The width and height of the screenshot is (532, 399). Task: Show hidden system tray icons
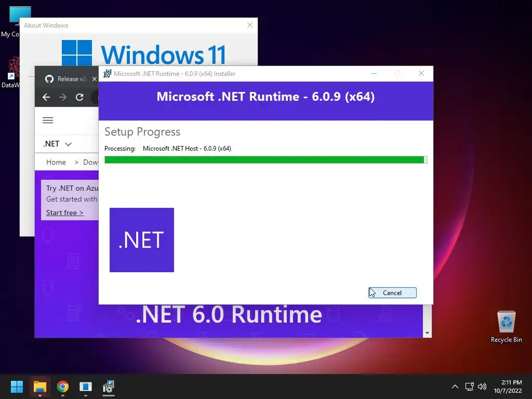(x=455, y=387)
